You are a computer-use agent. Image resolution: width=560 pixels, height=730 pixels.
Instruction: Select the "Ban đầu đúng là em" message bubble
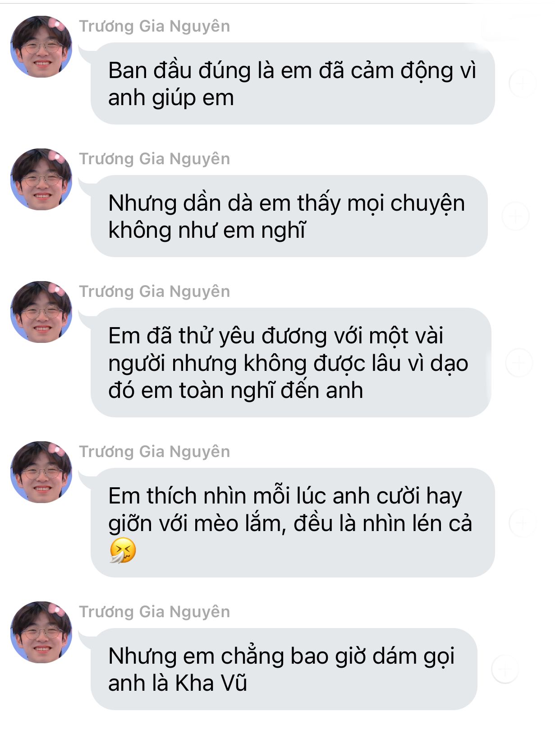click(x=292, y=84)
